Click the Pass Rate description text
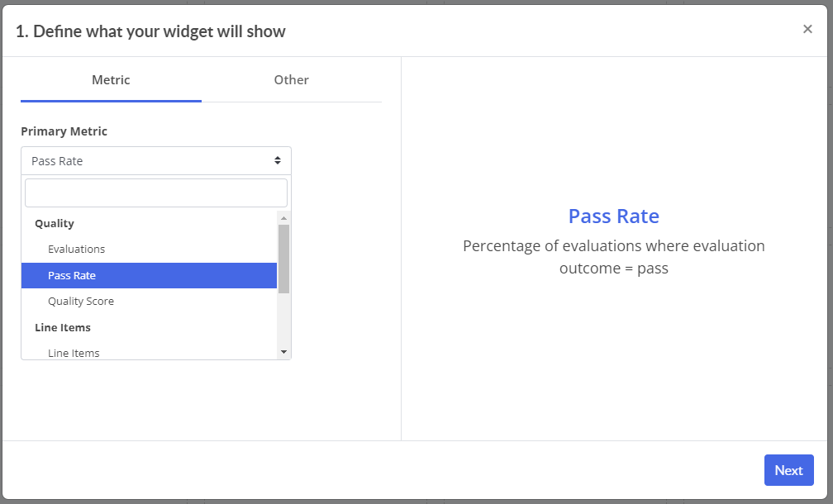833x504 pixels. pyautogui.click(x=613, y=257)
